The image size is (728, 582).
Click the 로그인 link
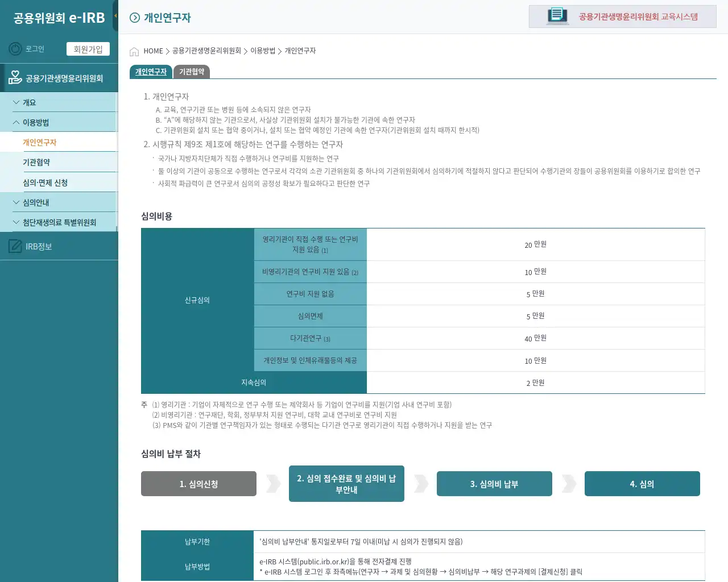pyautogui.click(x=35, y=49)
